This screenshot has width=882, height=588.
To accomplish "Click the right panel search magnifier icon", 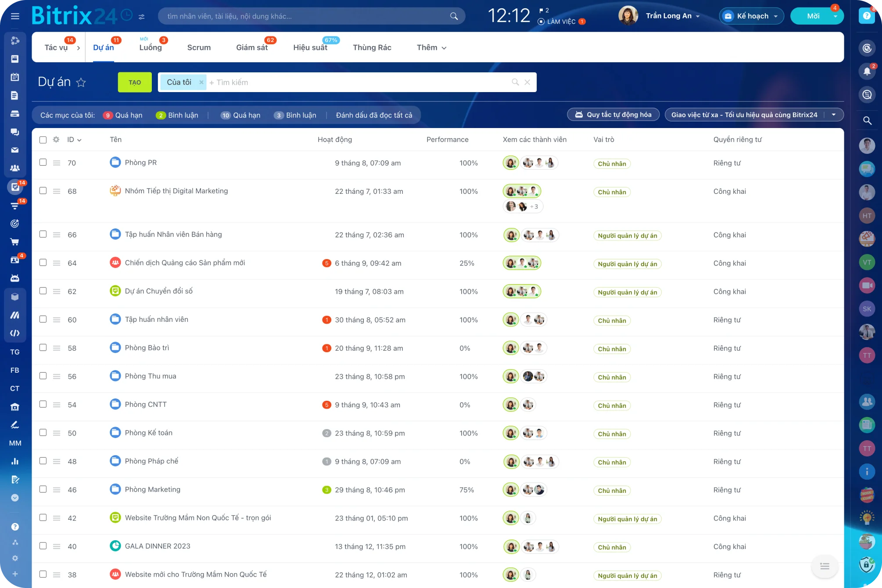I will click(867, 121).
